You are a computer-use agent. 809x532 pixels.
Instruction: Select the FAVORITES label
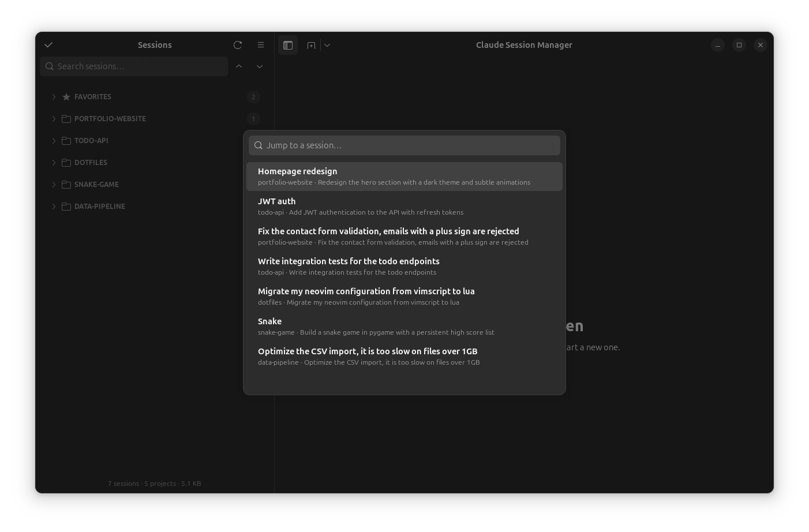click(x=93, y=97)
